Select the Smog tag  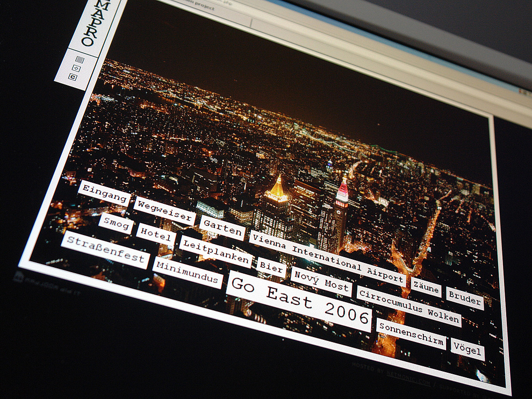(x=116, y=224)
